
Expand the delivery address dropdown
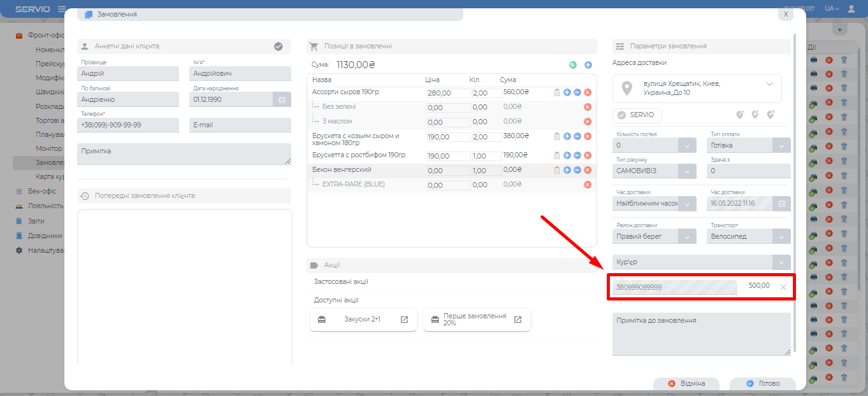(769, 84)
